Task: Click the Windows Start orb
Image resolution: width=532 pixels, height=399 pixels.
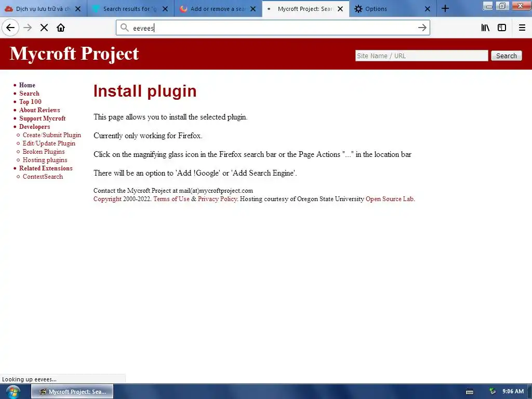Action: tap(13, 392)
